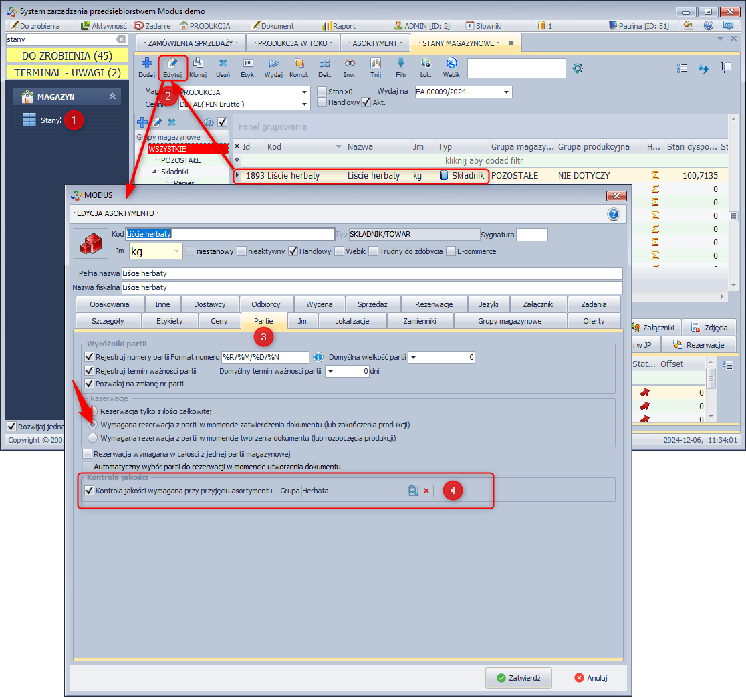This screenshot has height=700, width=746.
Task: Click the Webik globe icon
Action: tap(451, 67)
